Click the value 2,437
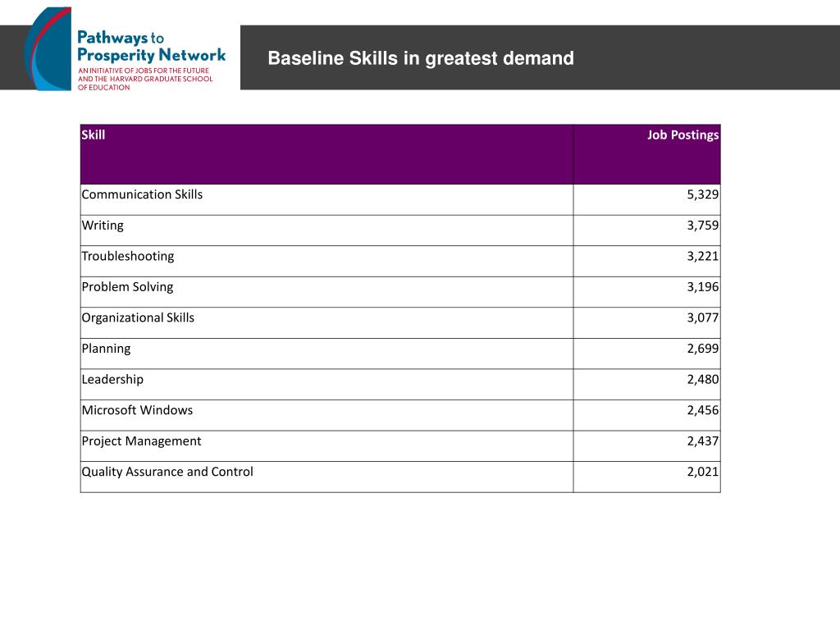 click(x=703, y=441)
